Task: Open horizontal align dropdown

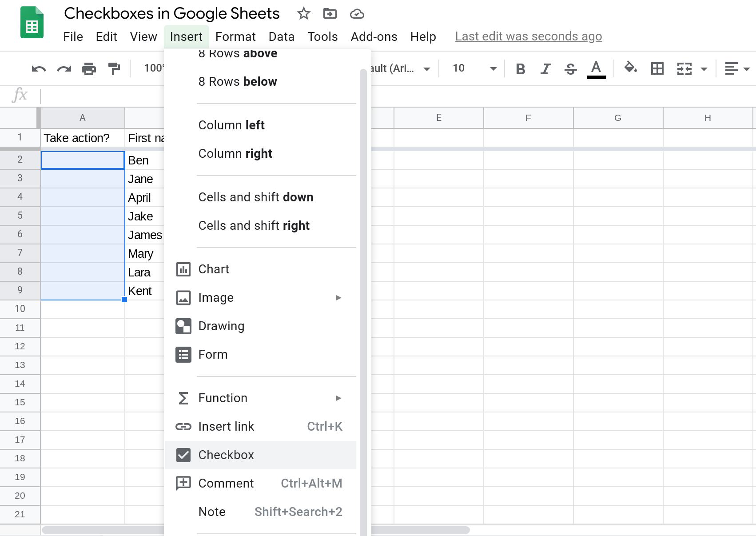Action: pyautogui.click(x=737, y=69)
